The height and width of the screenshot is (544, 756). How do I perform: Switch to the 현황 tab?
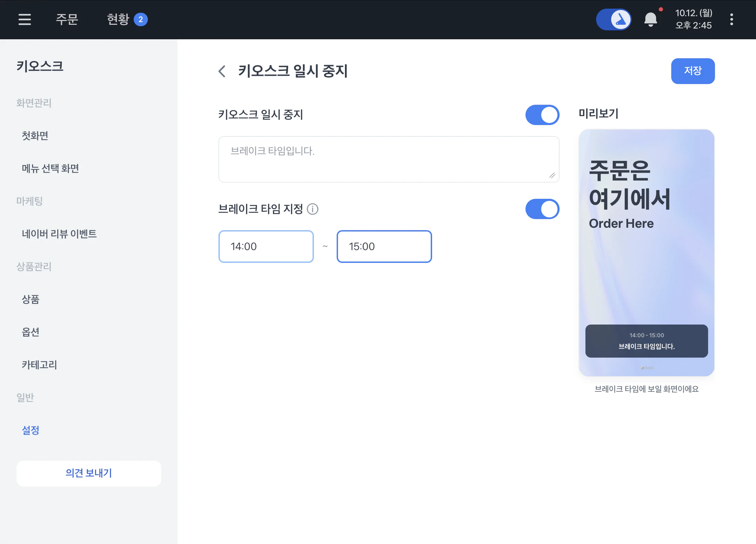[118, 19]
